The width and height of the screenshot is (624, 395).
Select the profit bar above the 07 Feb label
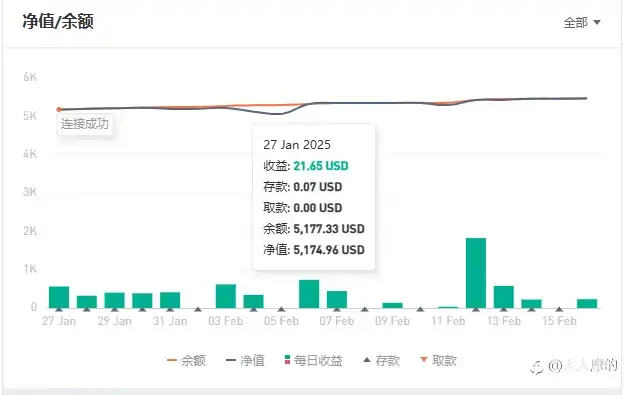click(x=337, y=300)
